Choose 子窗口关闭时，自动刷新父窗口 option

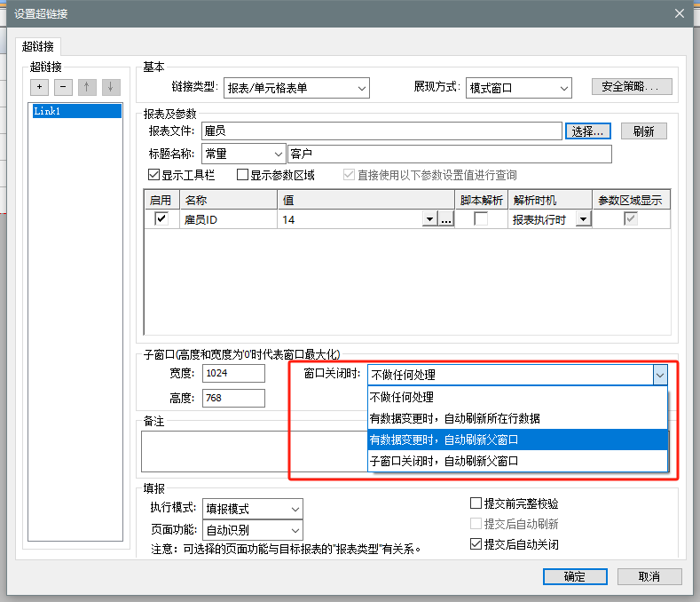(x=516, y=461)
